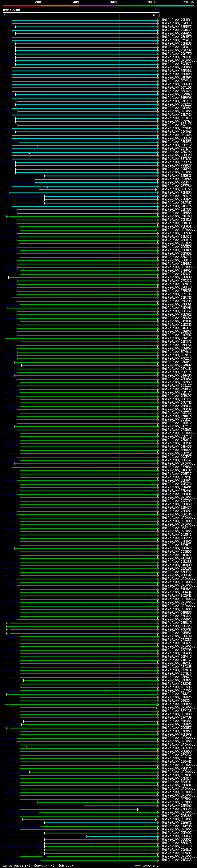
Task: Select label UniRef100_B3RIM5
Action: (x=176, y=297)
